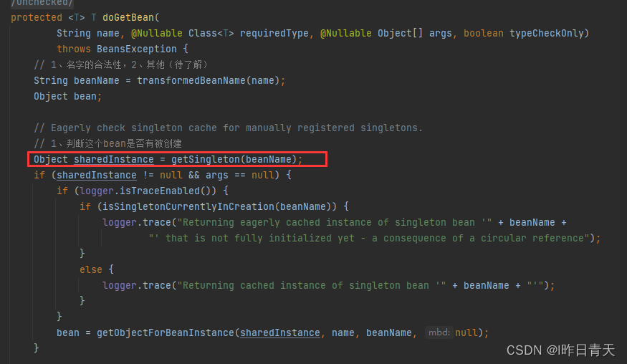Click the BeansException class in throws clause

148,49
